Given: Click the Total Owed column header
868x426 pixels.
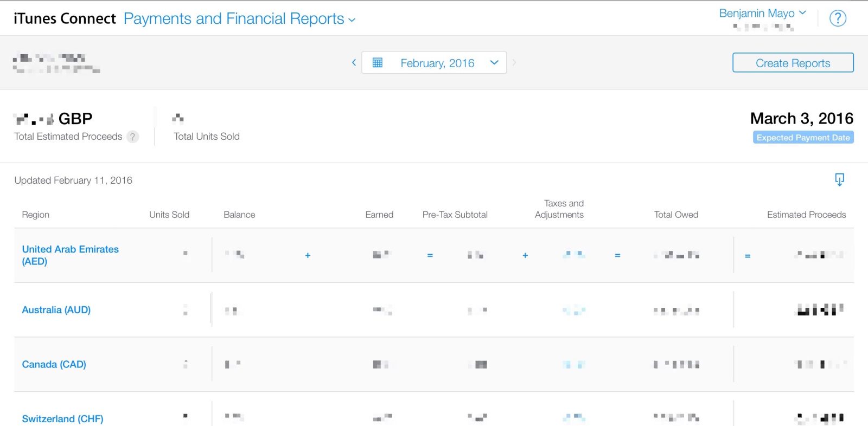Looking at the screenshot, I should pos(676,215).
